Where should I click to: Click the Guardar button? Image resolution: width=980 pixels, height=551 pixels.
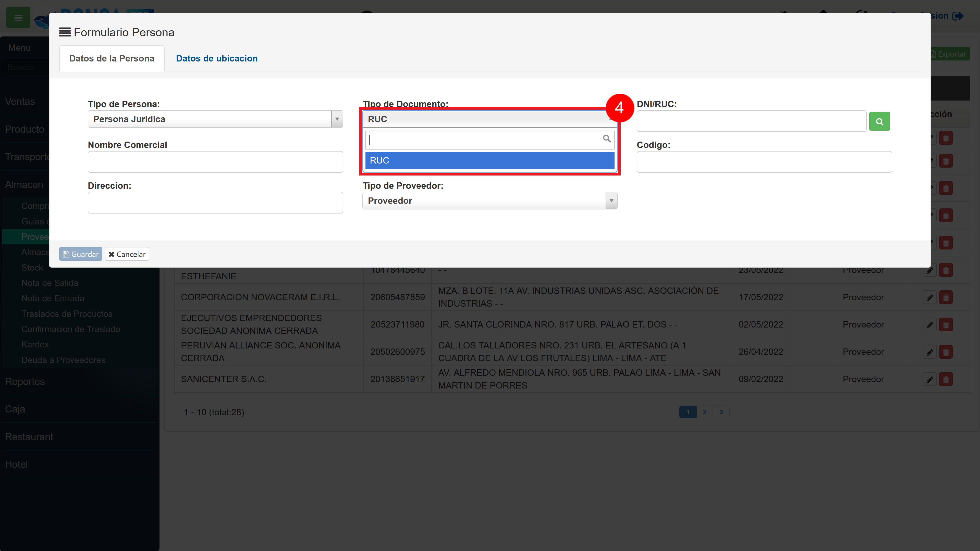point(81,254)
